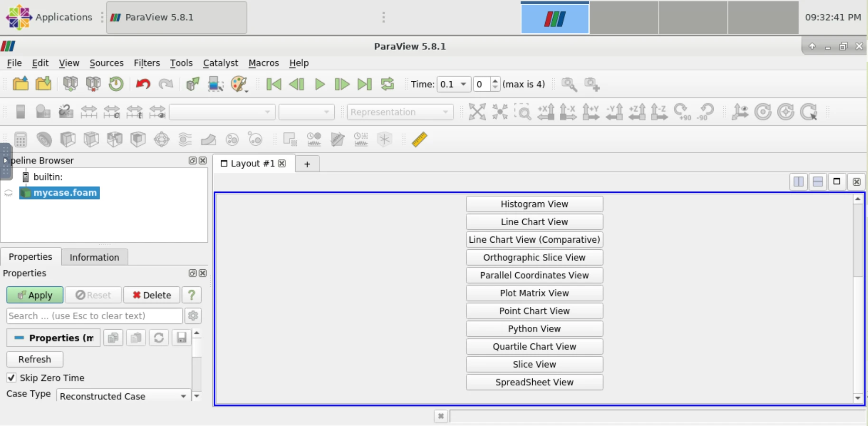Click the Contour filter icon

click(44, 140)
